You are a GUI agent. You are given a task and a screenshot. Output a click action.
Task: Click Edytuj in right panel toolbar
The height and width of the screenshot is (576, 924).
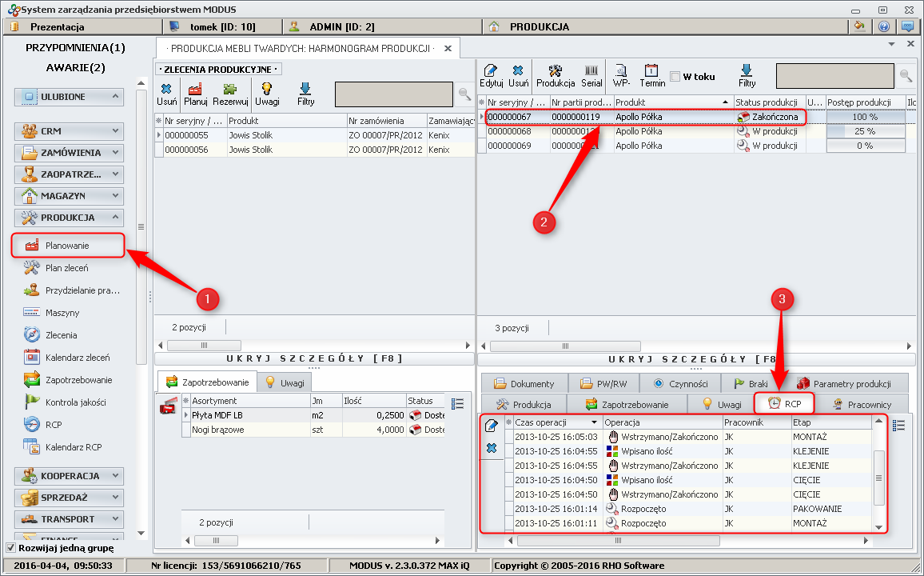click(x=491, y=76)
